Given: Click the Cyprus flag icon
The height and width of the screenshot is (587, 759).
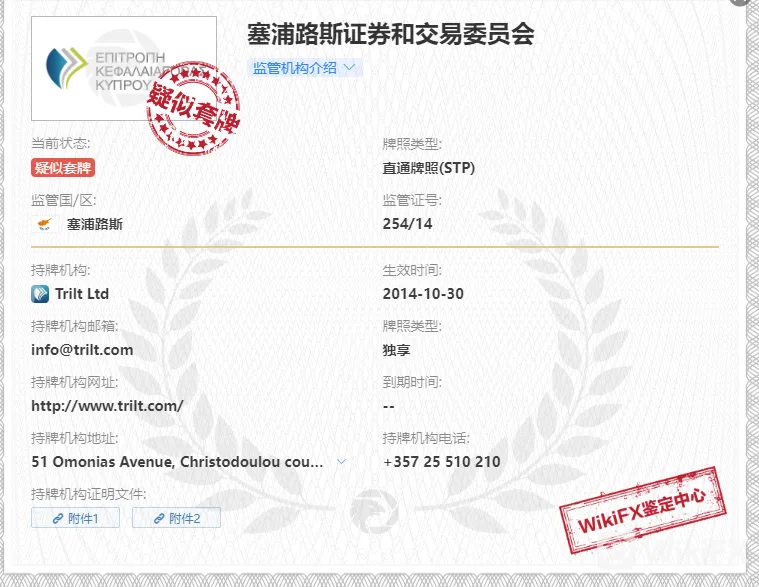Looking at the screenshot, I should (x=45, y=224).
